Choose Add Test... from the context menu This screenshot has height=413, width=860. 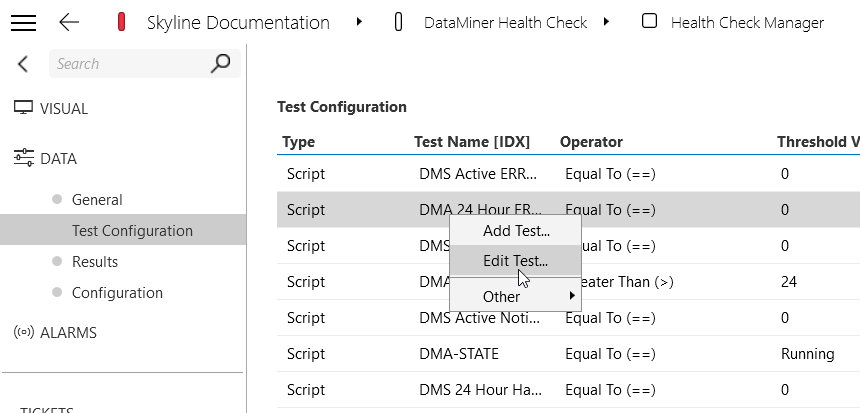pos(516,231)
